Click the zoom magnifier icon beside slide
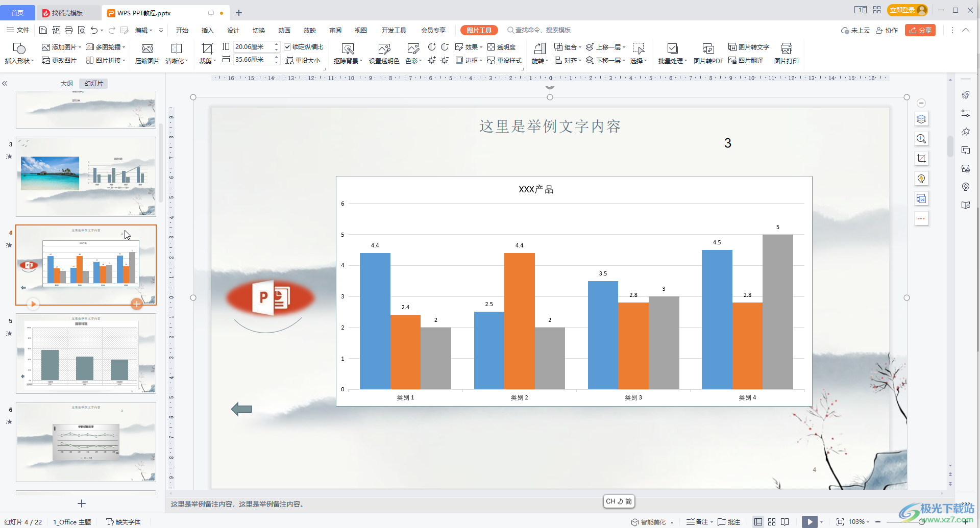The image size is (980, 528). pyautogui.click(x=921, y=139)
